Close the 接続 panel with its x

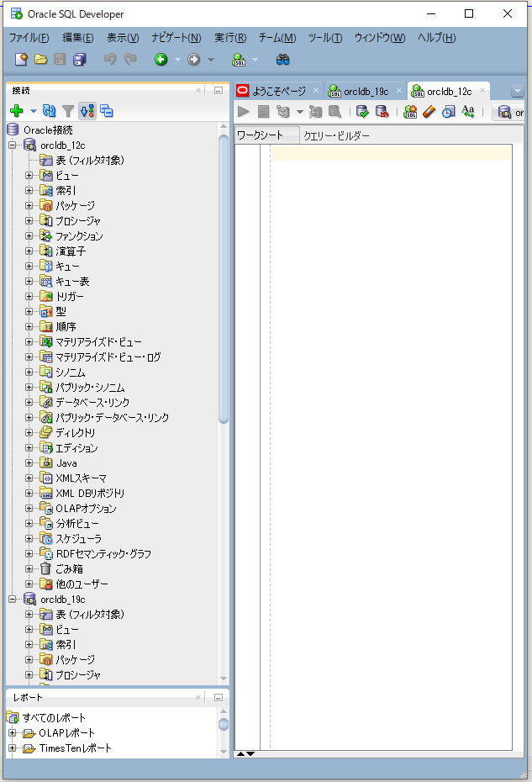(x=198, y=90)
